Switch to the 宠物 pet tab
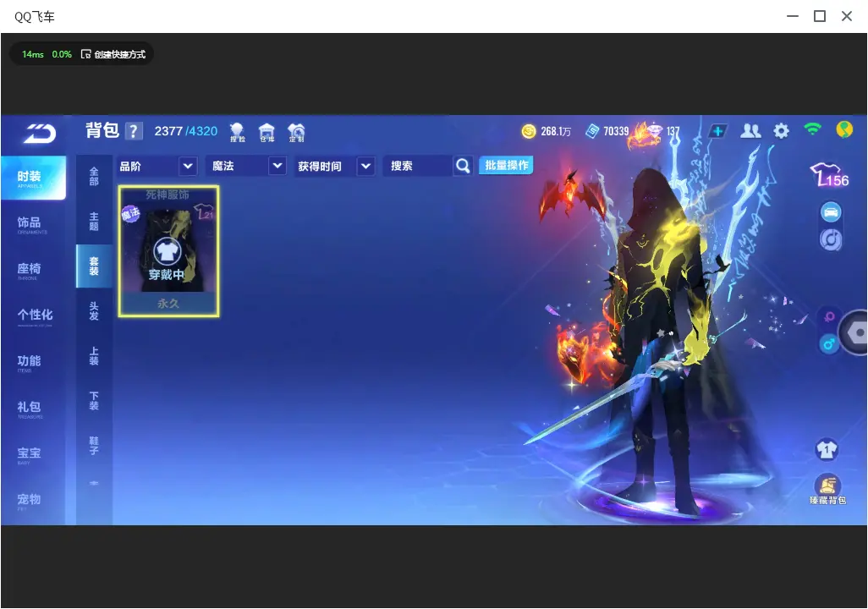The image size is (868, 609). (29, 501)
